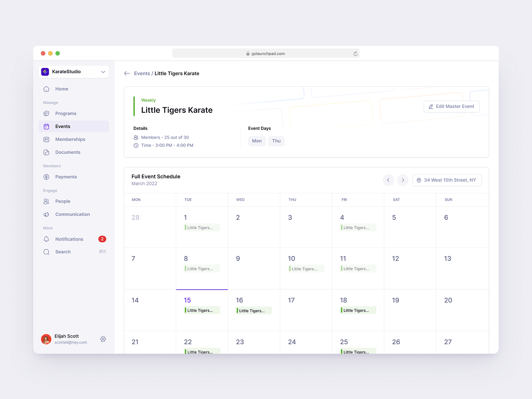Select March 7 in calendar
The height and width of the screenshot is (399, 532).
133,259
